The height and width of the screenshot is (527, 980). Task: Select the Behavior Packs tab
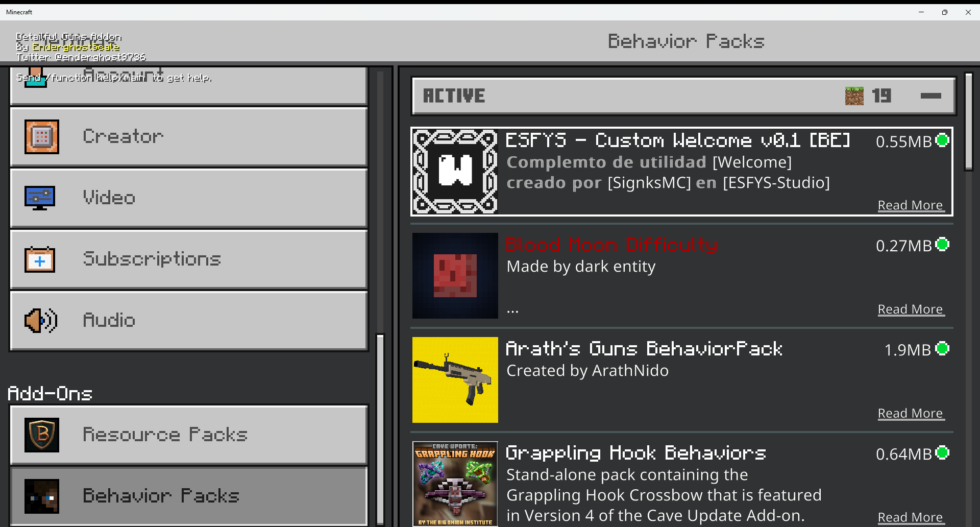click(x=189, y=496)
